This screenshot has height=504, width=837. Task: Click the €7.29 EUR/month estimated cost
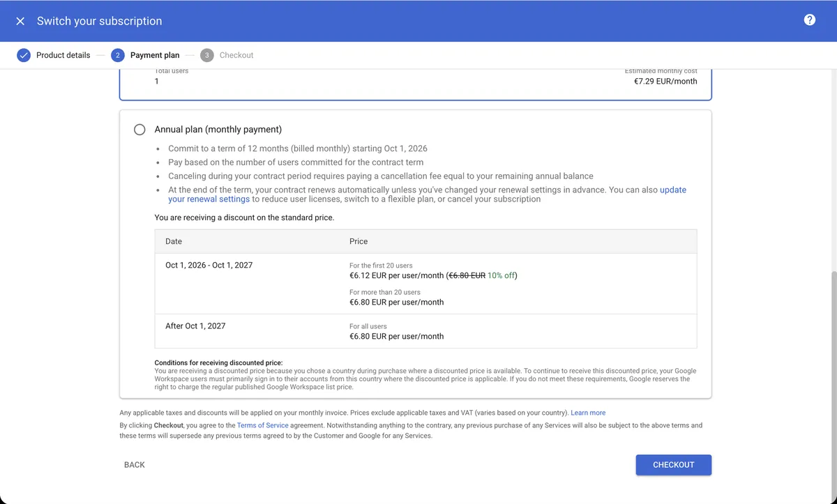point(665,82)
